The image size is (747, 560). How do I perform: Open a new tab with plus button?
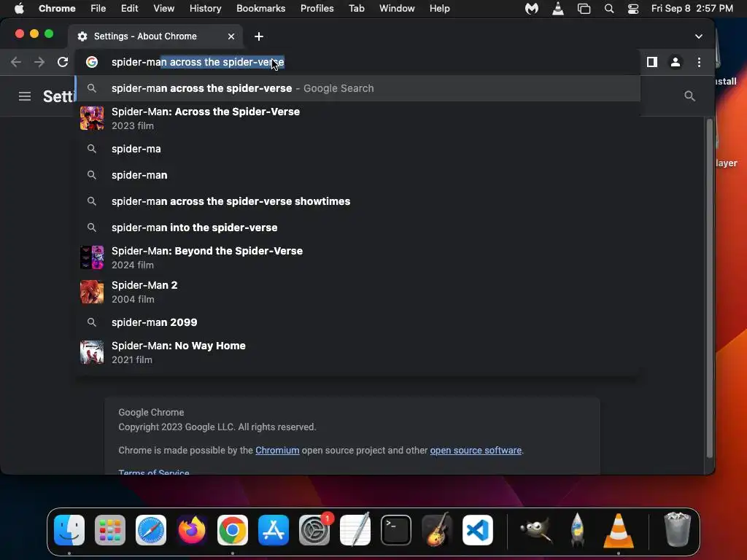point(259,36)
